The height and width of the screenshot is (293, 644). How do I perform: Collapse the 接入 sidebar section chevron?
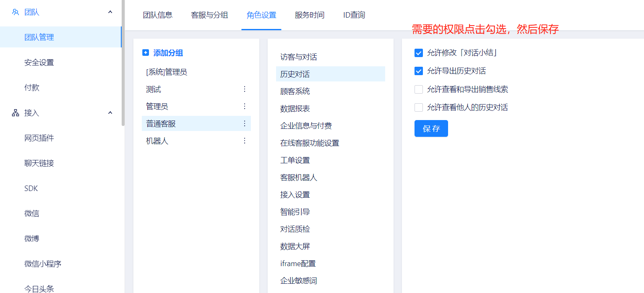(110, 113)
